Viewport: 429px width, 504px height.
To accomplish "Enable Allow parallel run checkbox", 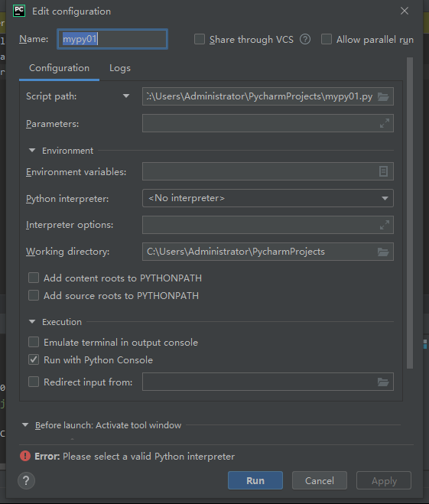I will [x=327, y=39].
